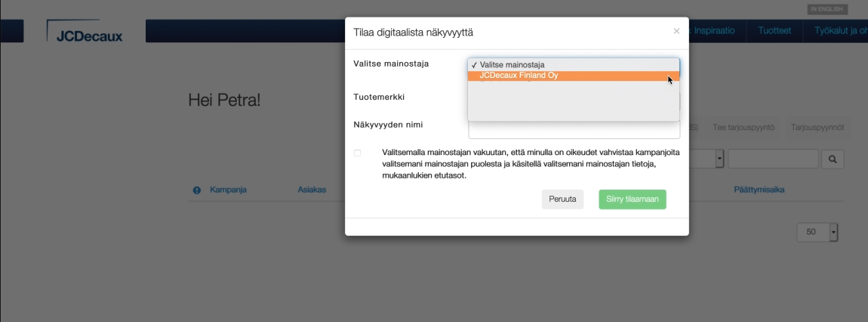Image resolution: width=868 pixels, height=322 pixels.
Task: Tick the advertiser rights confirmation checkbox
Action: pyautogui.click(x=357, y=153)
